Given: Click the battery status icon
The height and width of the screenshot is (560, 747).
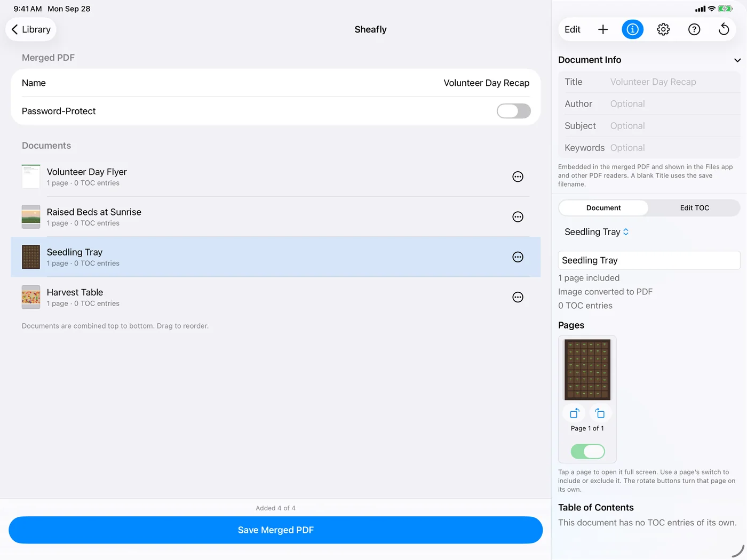Looking at the screenshot, I should [x=726, y=9].
